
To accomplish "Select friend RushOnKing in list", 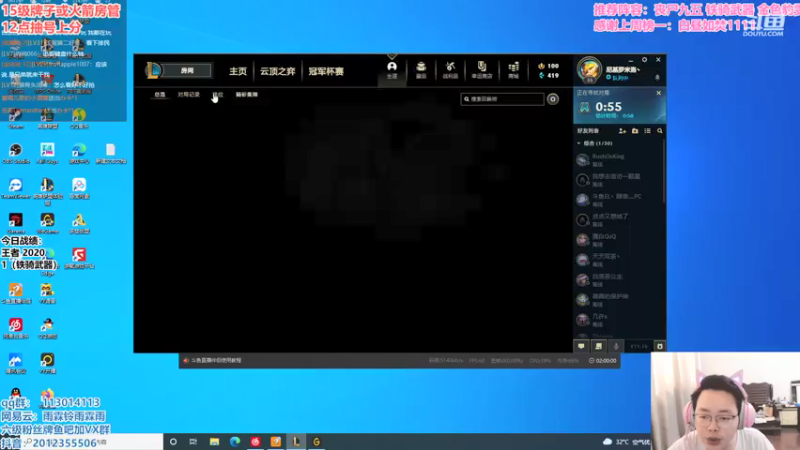I will (x=618, y=160).
